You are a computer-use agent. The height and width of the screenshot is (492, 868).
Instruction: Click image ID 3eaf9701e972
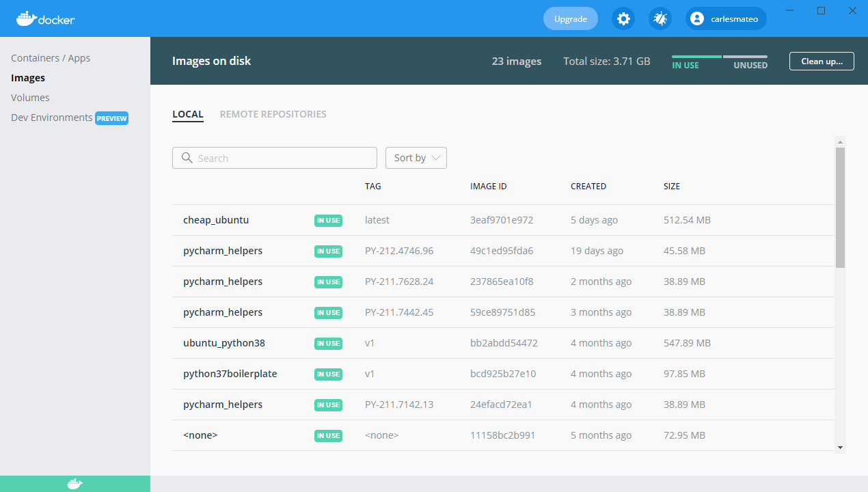502,220
